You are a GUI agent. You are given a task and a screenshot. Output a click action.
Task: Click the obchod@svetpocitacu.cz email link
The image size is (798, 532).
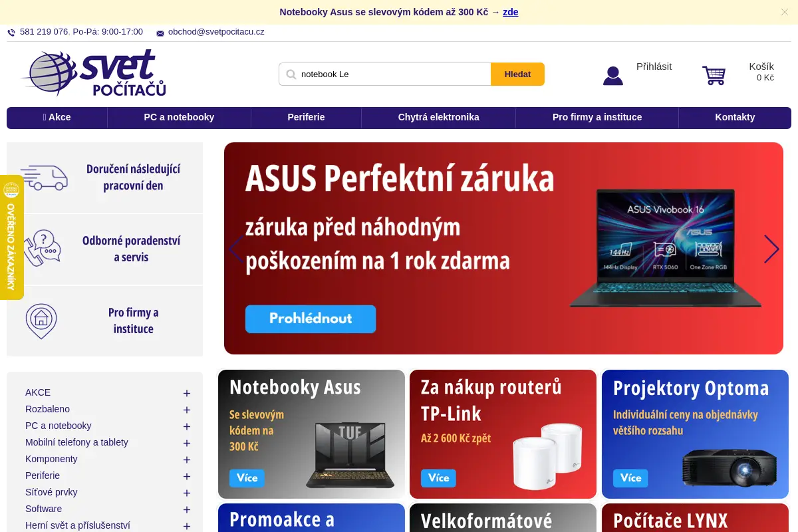click(x=216, y=32)
